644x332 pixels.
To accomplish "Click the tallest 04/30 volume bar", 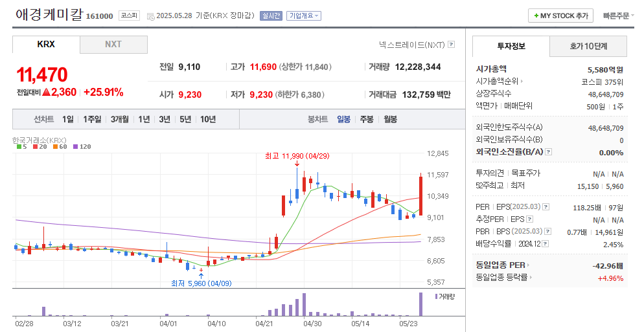I will click(x=304, y=305).
